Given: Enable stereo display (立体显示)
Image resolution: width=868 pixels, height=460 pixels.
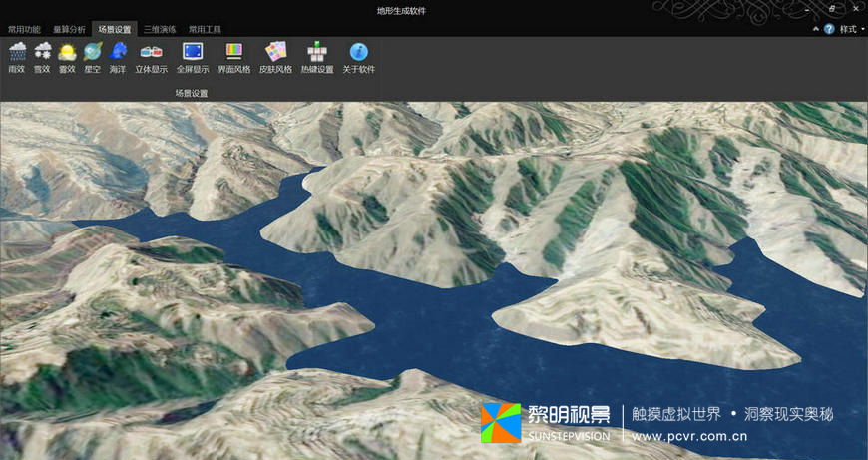Looking at the screenshot, I should [x=152, y=57].
